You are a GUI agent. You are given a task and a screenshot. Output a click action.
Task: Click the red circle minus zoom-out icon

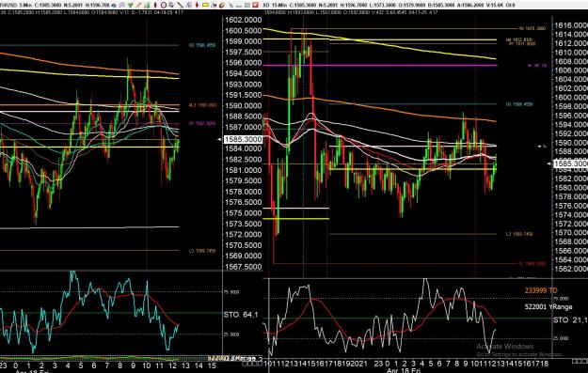164,5
